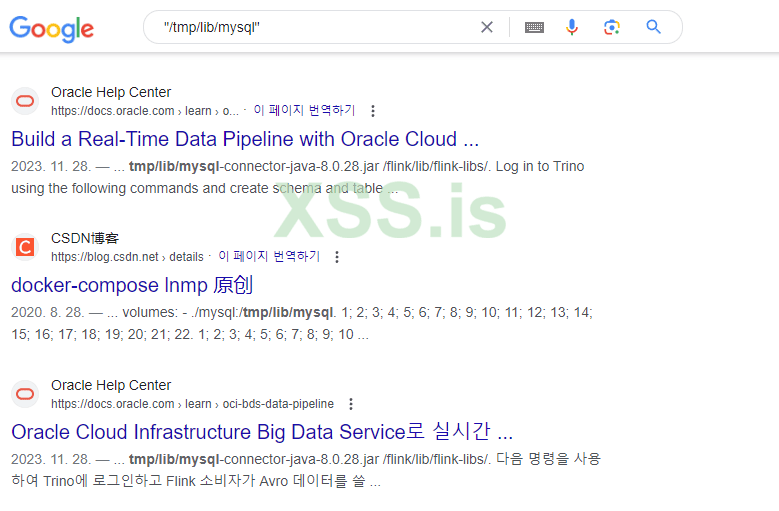Open the "docker-compose lnmp 原创" result
779x511 pixels.
[x=132, y=285]
